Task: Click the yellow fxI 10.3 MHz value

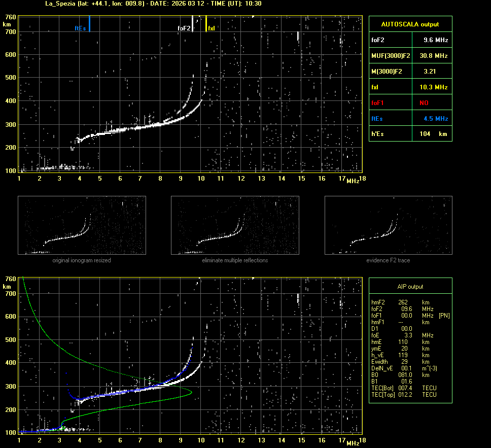Action: click(433, 87)
